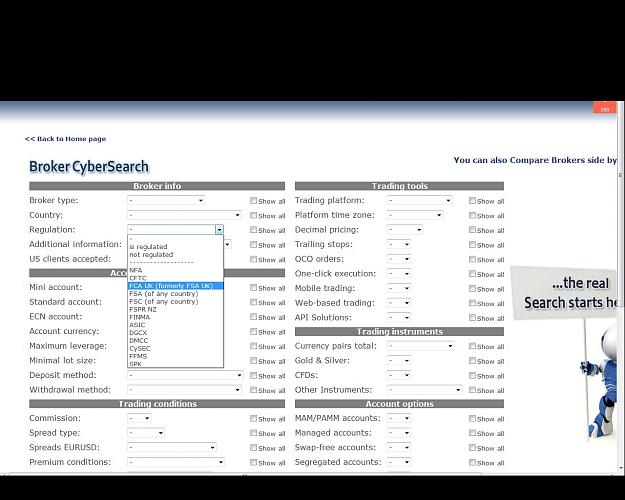Open the Spreads EURUSD dropdown

pyautogui.click(x=172, y=447)
